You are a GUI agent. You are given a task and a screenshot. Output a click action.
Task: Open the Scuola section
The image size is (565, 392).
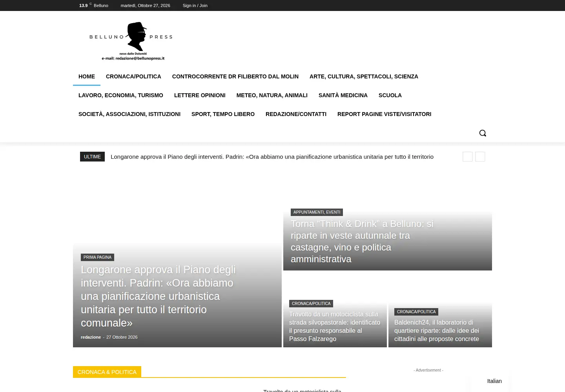pos(390,95)
